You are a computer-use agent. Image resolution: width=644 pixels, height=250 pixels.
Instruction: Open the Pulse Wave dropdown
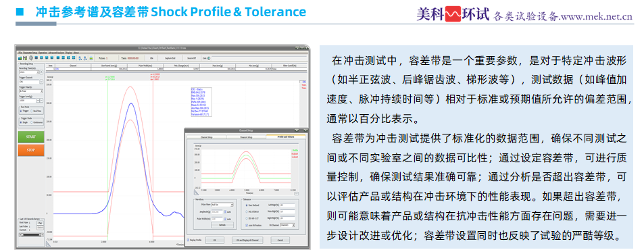[x=222, y=205]
